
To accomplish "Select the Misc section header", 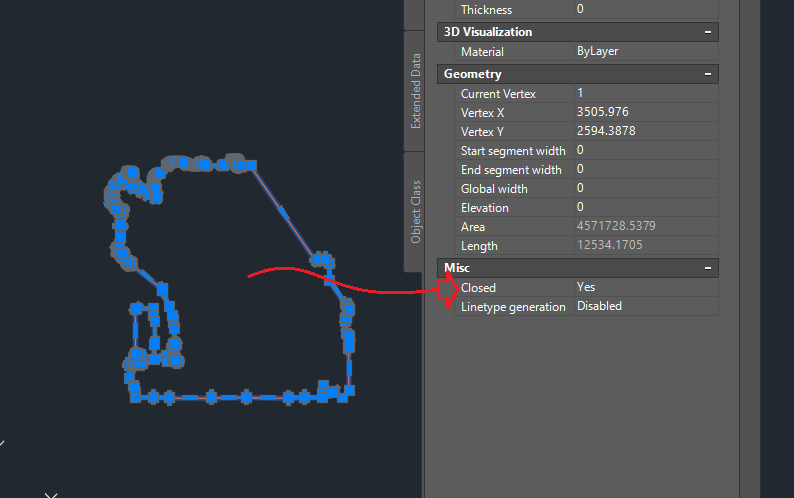I will (x=578, y=268).
